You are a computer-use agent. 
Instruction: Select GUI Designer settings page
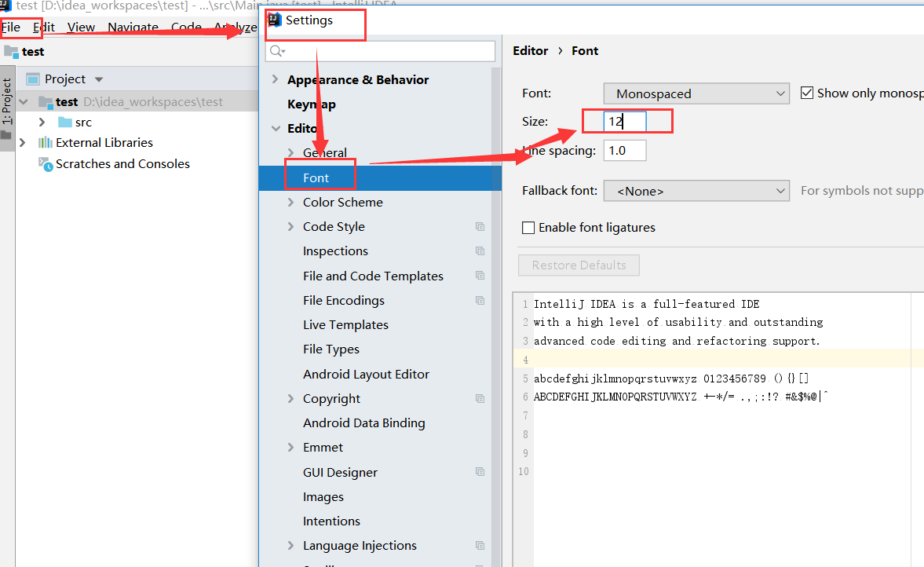click(x=340, y=473)
